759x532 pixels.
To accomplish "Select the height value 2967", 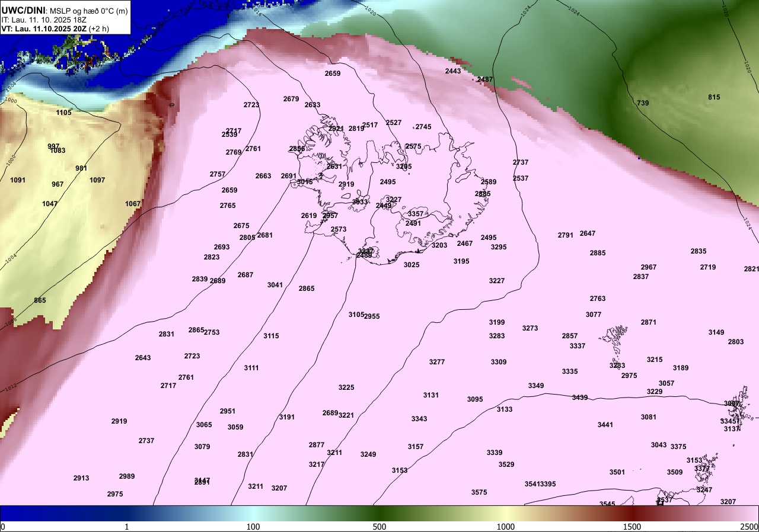I will pos(649,267).
